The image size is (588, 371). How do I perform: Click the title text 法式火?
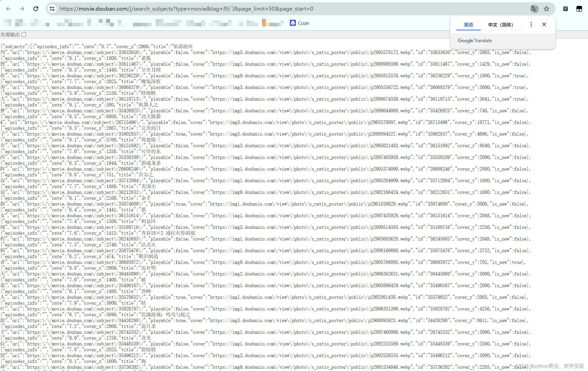[x=149, y=245]
